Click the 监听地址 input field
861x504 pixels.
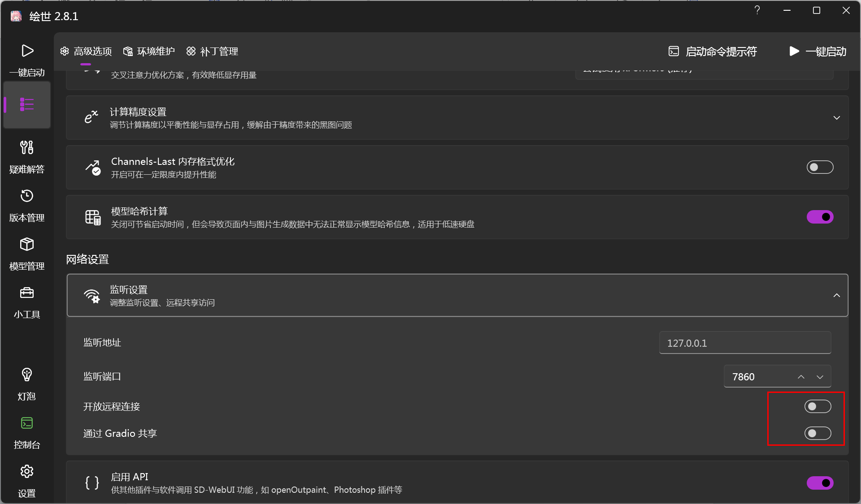[x=744, y=343]
